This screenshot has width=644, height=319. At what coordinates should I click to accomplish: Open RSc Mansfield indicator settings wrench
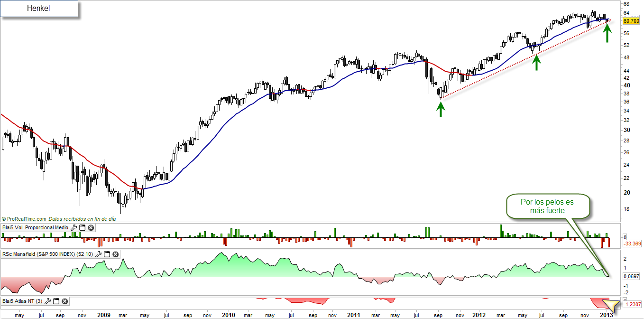click(x=98, y=254)
